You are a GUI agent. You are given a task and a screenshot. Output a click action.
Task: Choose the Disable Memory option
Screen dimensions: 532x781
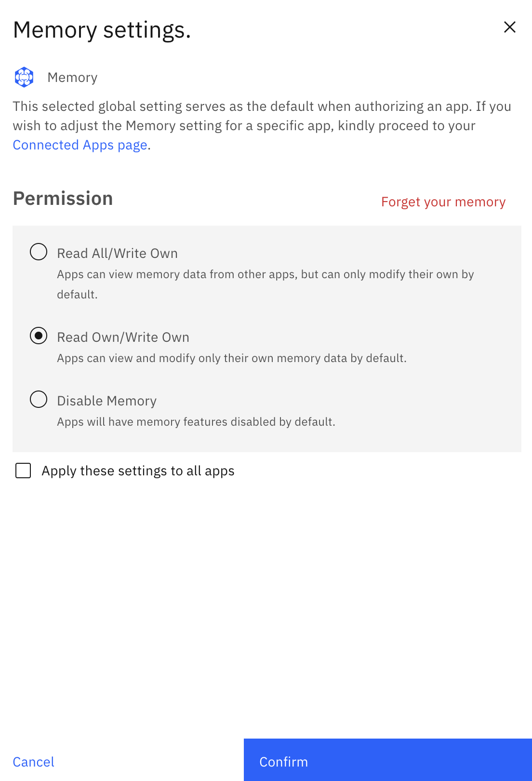pyautogui.click(x=39, y=400)
